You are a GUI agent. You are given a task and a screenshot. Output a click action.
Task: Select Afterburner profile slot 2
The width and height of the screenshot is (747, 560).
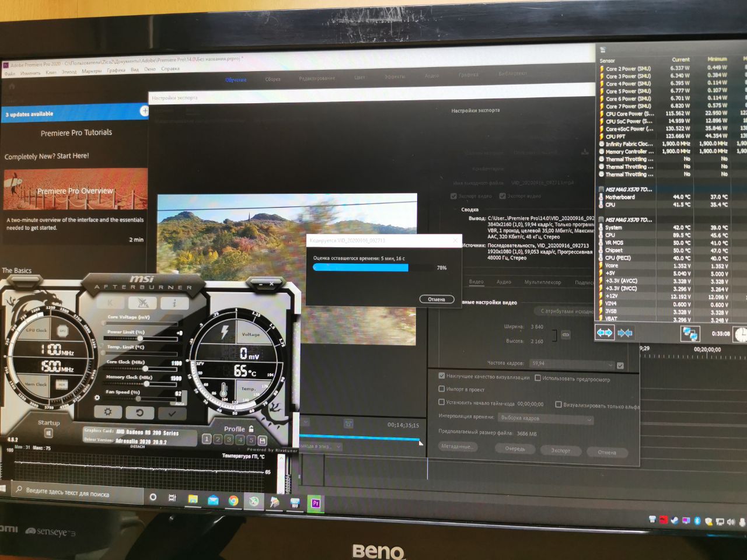pos(218,439)
